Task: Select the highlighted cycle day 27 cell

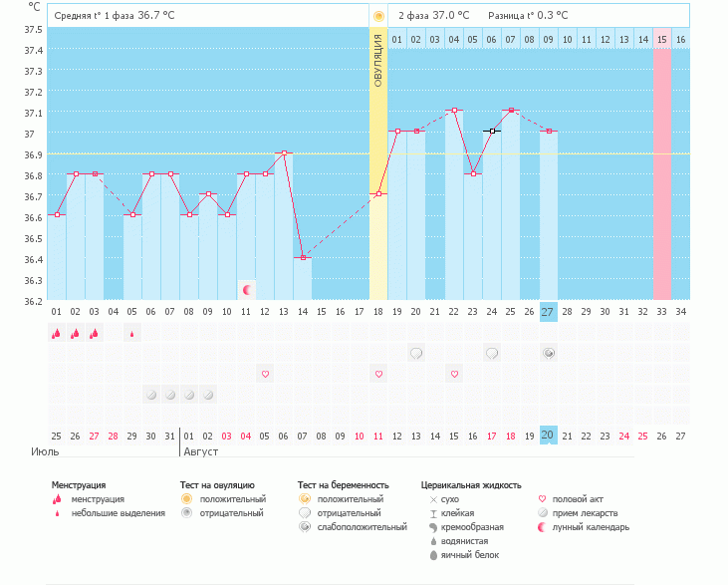Action: [x=549, y=312]
